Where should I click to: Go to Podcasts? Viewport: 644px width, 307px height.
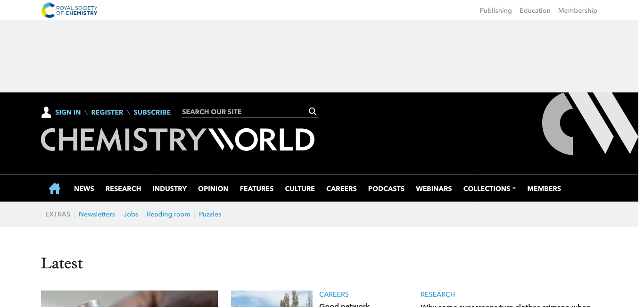[386, 189]
